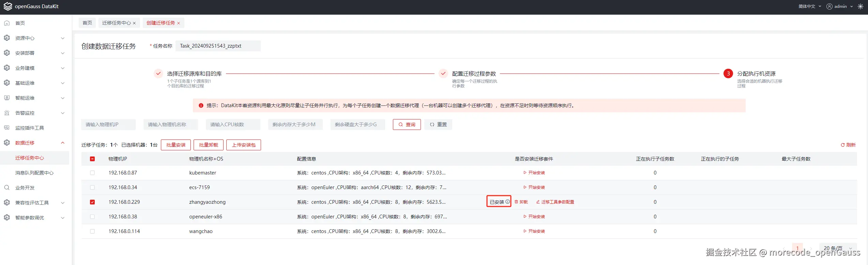Click the 批量安装 button
This screenshot has height=265, width=868.
(176, 145)
